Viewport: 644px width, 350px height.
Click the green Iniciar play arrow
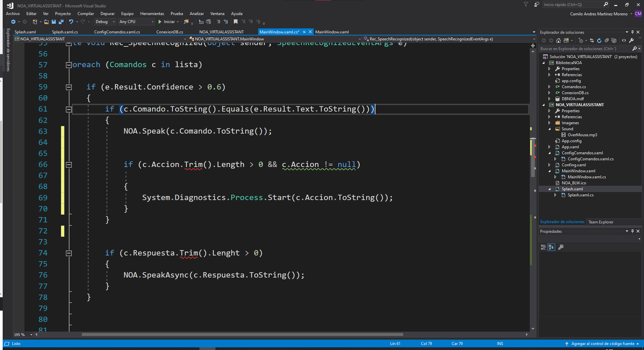point(160,22)
